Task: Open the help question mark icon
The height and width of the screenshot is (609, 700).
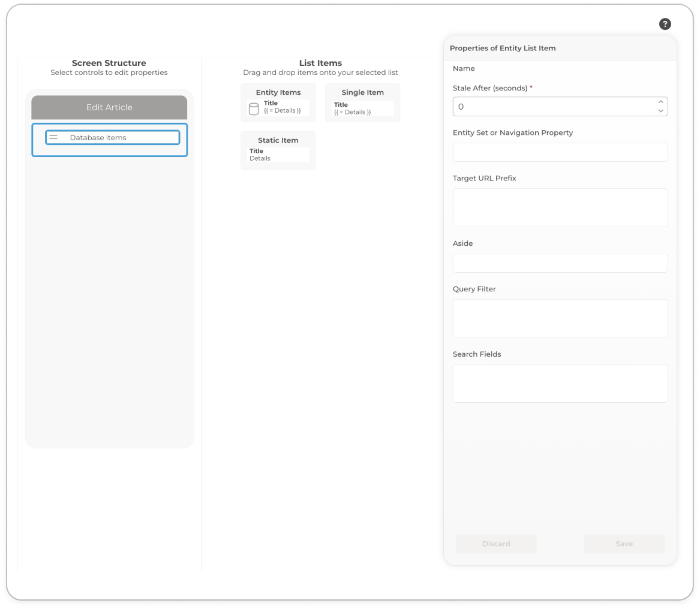Action: 665,24
